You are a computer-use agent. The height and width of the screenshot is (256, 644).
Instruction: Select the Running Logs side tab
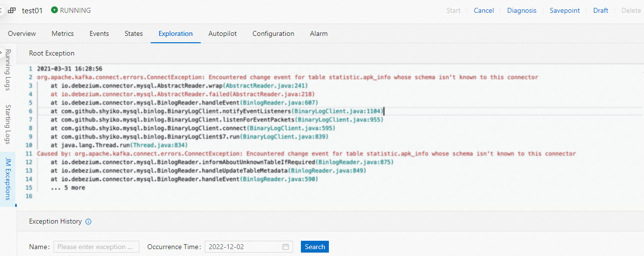tap(8, 70)
